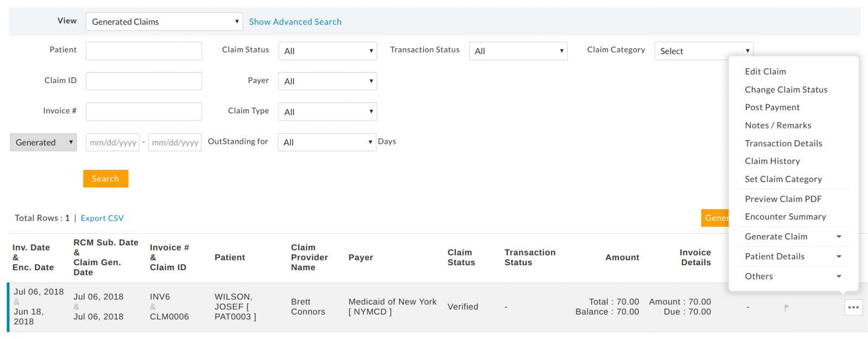Open Claim History from the menu

(x=772, y=161)
